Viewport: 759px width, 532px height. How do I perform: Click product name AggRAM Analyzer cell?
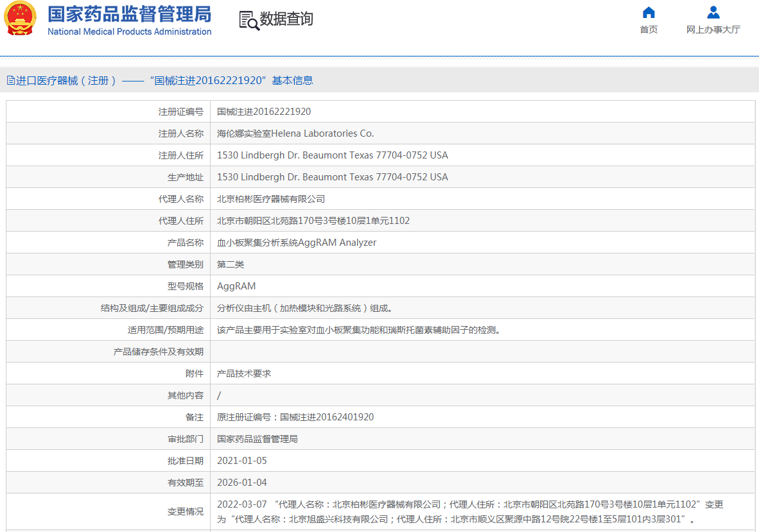296,243
